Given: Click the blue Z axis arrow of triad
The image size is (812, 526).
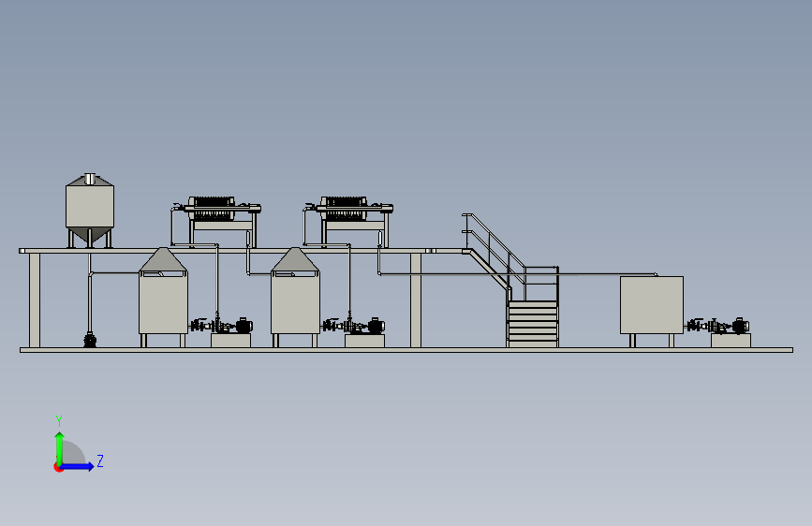Looking at the screenshot, I should (78, 466).
